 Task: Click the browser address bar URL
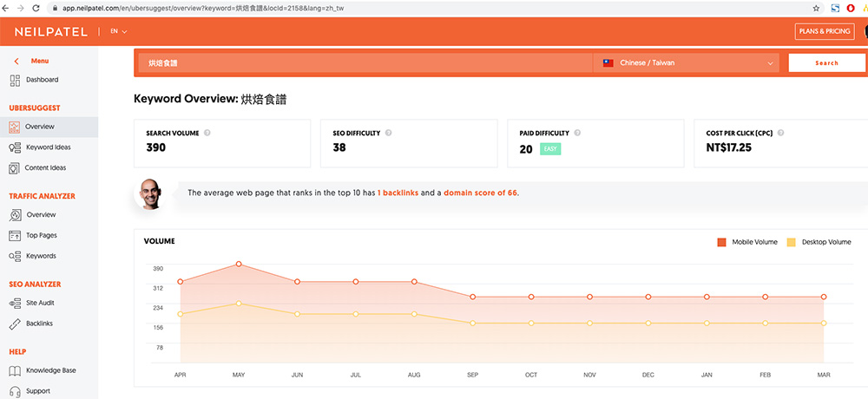203,9
